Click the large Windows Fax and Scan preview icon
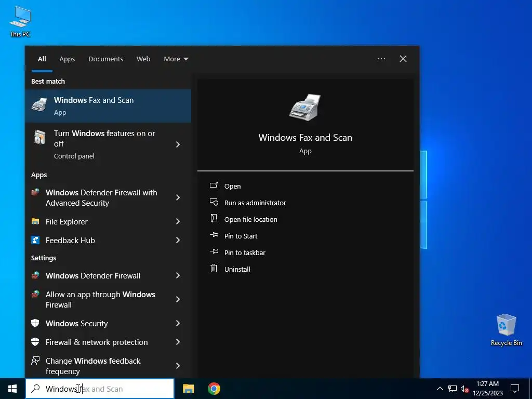The image size is (532, 399). pos(305,107)
